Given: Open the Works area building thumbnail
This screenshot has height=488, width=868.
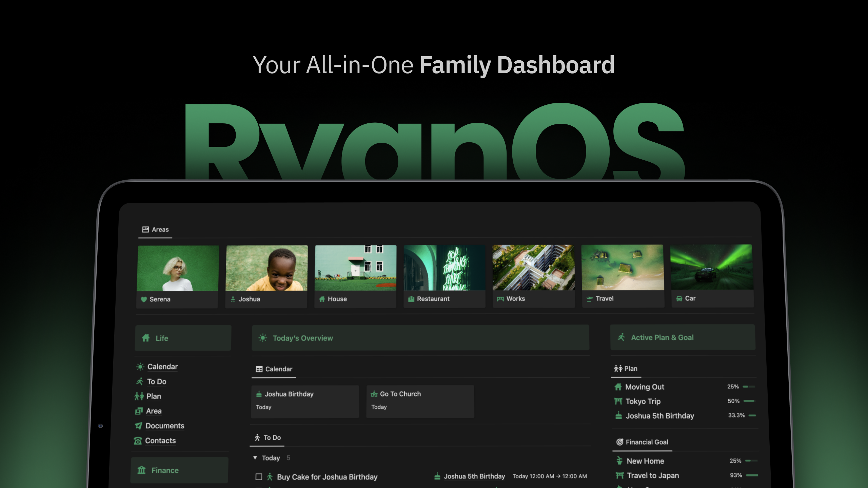Looking at the screenshot, I should tap(533, 267).
